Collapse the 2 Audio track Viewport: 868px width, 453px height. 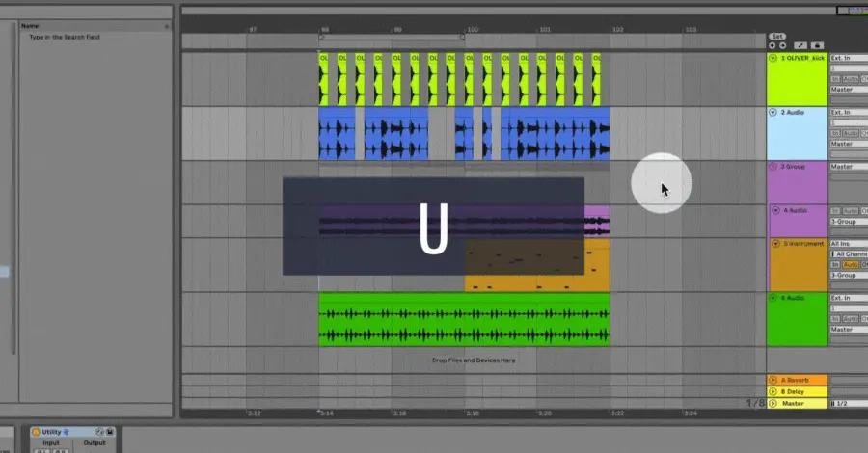773,112
